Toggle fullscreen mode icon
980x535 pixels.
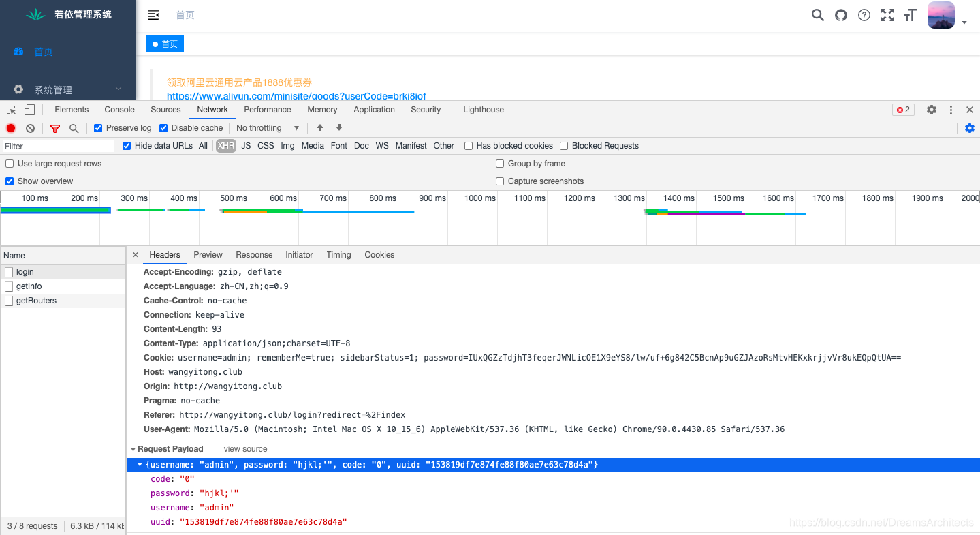(887, 15)
